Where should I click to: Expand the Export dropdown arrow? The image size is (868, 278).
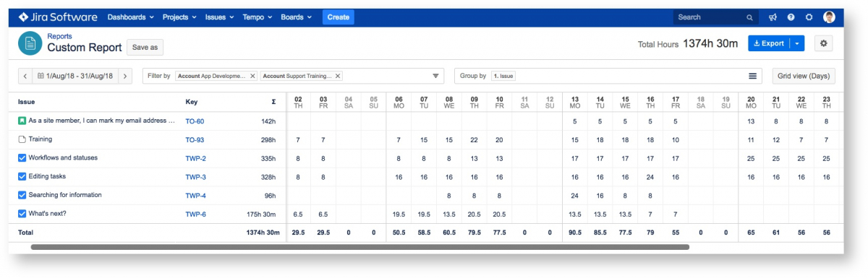coord(797,43)
